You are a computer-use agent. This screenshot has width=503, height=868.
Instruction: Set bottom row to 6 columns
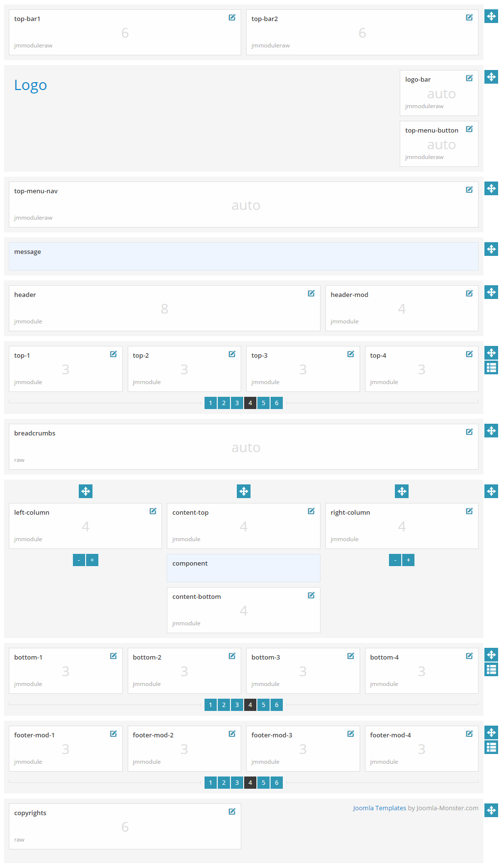click(x=276, y=705)
